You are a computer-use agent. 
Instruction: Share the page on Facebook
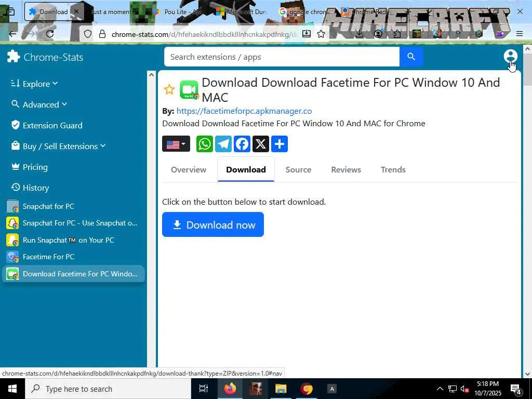point(242,144)
